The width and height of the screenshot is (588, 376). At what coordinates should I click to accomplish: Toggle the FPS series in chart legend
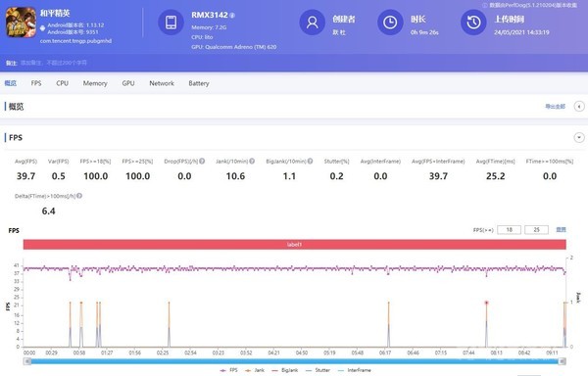(228, 370)
